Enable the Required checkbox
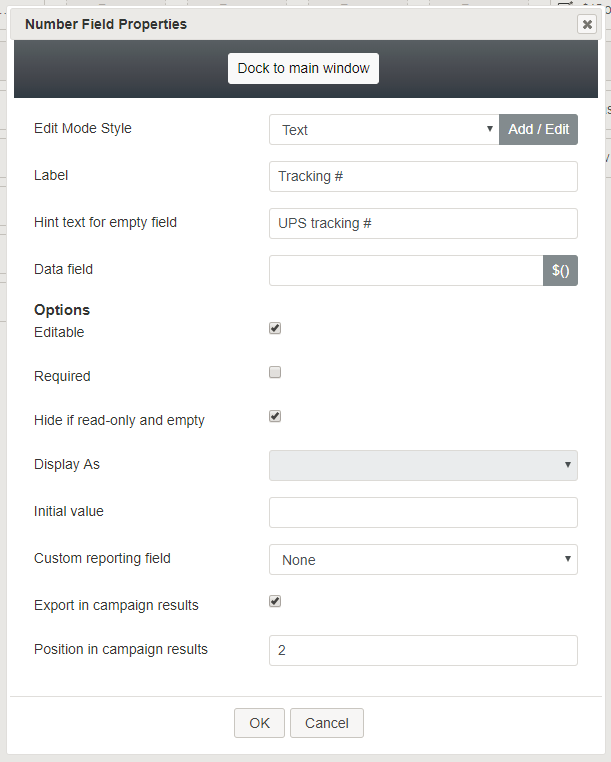Viewport: 611px width, 762px height. pyautogui.click(x=275, y=372)
